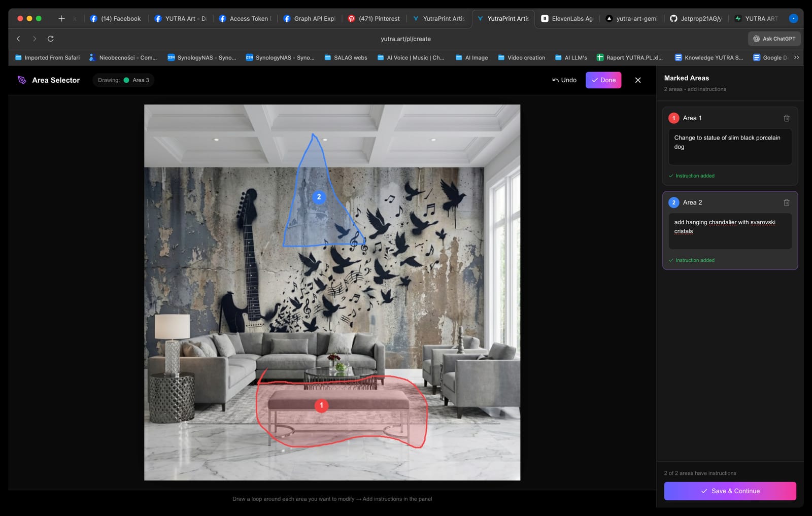Image resolution: width=812 pixels, height=516 pixels.
Task: Click the Area Selector lasso icon
Action: pos(22,80)
